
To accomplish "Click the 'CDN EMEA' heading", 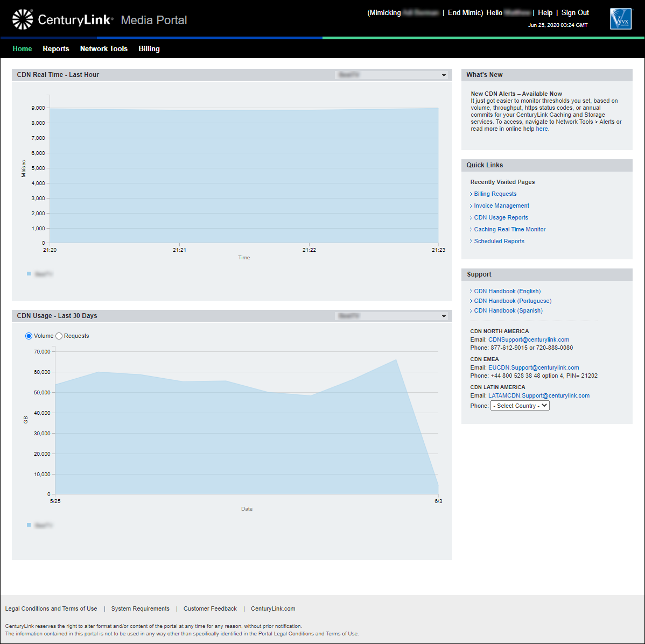I will click(x=484, y=359).
